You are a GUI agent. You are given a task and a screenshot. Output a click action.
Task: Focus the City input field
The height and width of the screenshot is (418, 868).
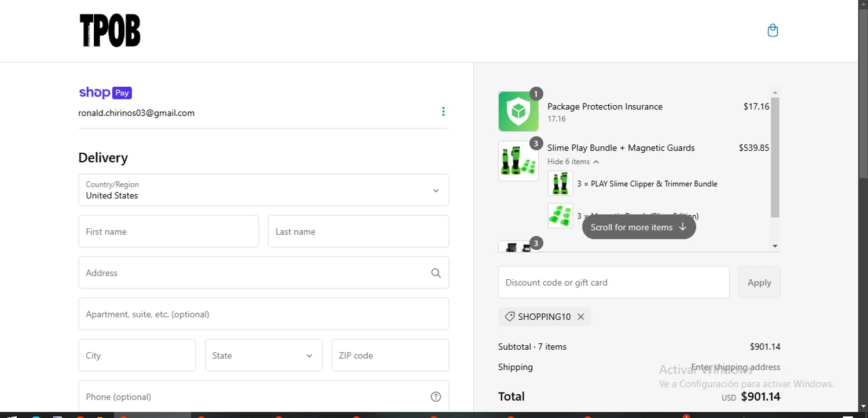[x=137, y=355]
